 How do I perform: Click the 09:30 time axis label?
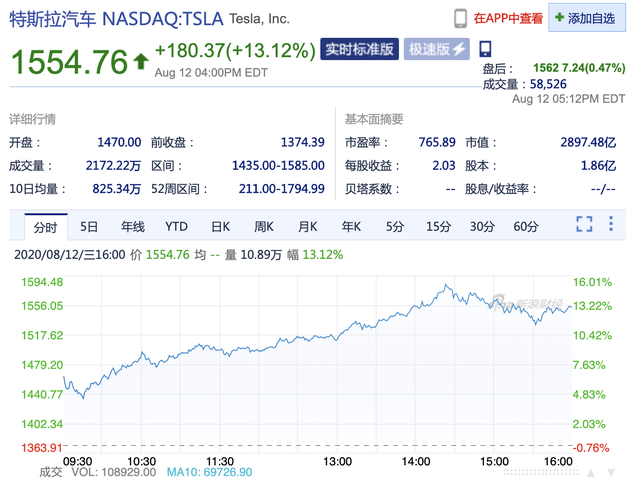pyautogui.click(x=78, y=461)
